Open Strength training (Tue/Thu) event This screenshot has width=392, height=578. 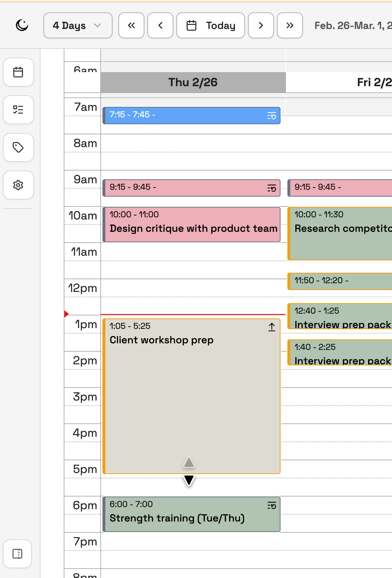click(192, 514)
